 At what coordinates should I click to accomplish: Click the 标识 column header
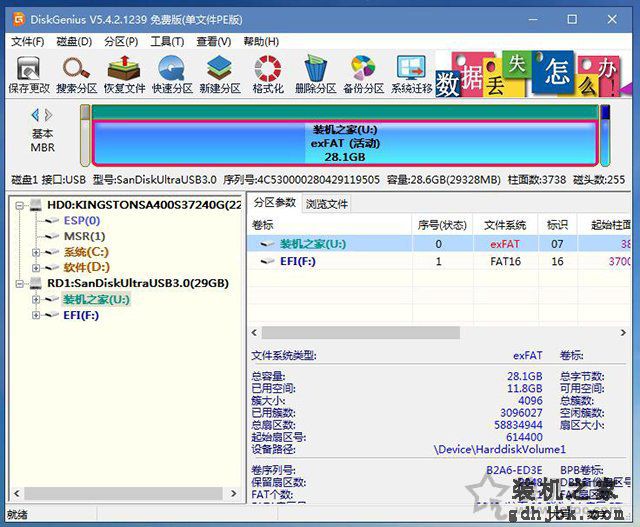pyautogui.click(x=557, y=225)
